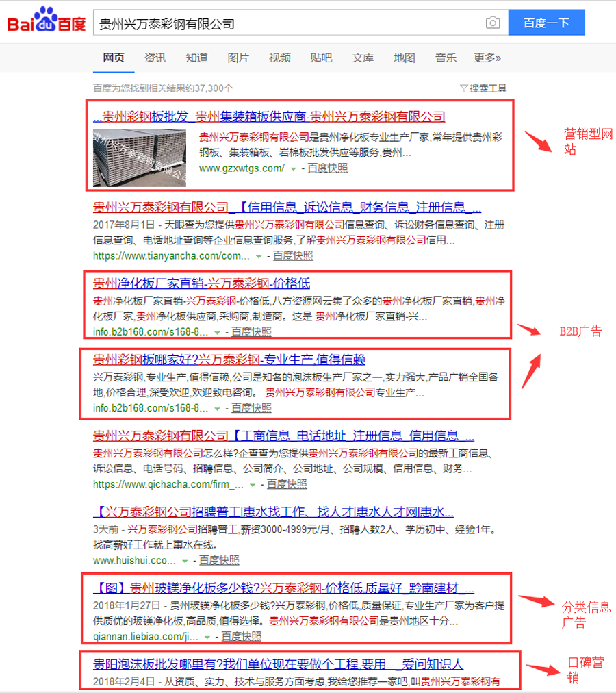Open the 搜索工具 filter tools

coord(483,88)
